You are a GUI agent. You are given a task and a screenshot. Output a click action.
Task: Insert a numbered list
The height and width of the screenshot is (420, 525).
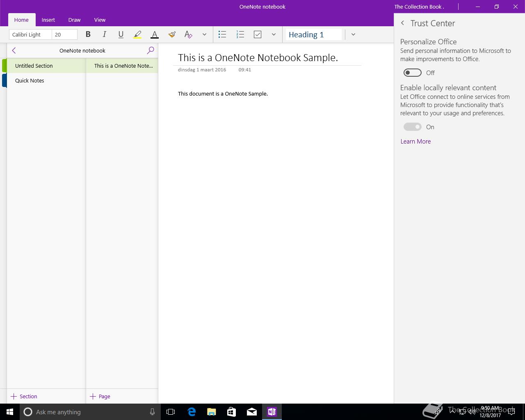240,34
